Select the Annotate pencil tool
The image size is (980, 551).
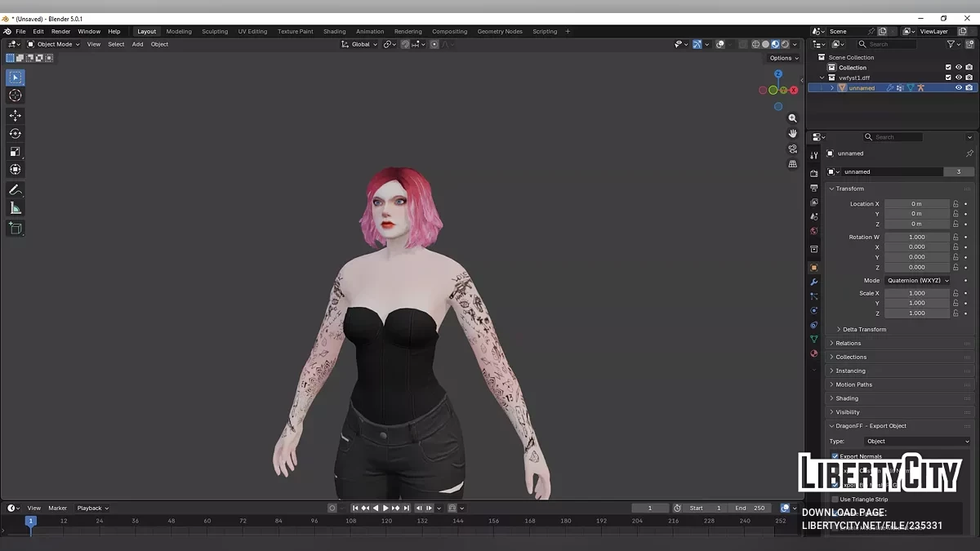[x=16, y=189]
